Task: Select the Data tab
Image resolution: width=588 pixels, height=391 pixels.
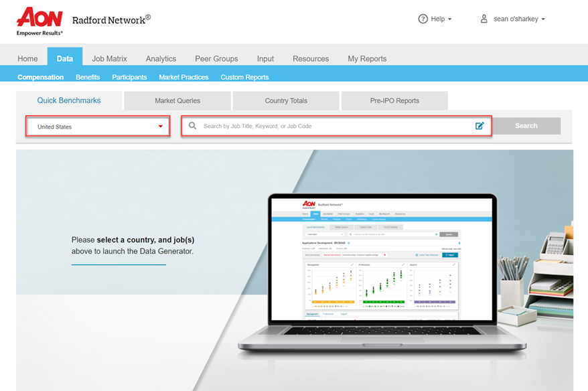Action: (x=65, y=58)
